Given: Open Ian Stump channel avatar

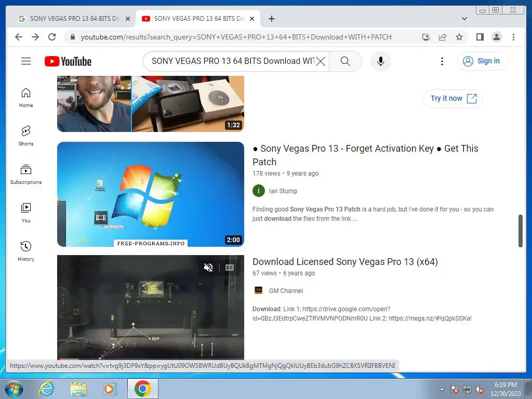Looking at the screenshot, I should [259, 191].
